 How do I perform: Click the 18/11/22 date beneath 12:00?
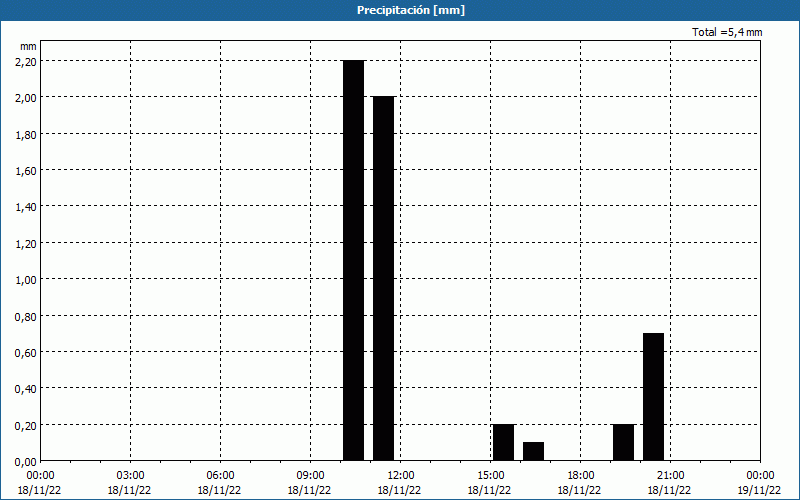399,490
